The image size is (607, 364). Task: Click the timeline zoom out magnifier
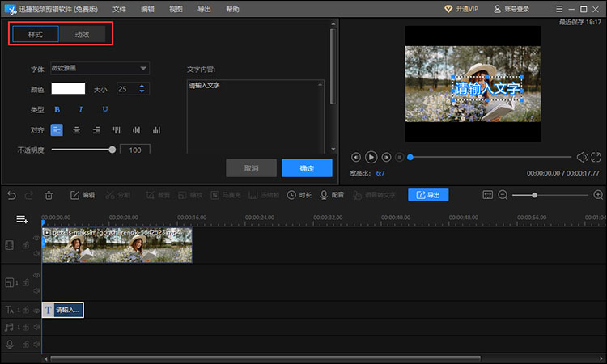[x=503, y=195]
